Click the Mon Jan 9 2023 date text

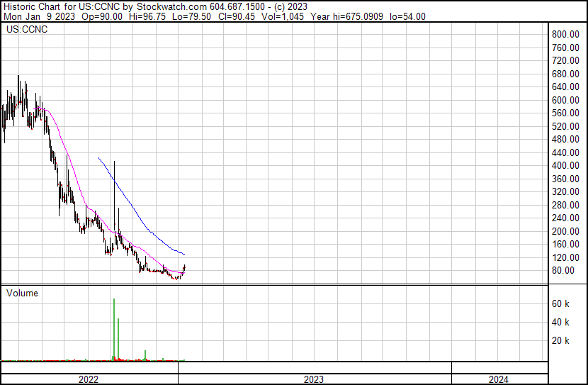(36, 16)
